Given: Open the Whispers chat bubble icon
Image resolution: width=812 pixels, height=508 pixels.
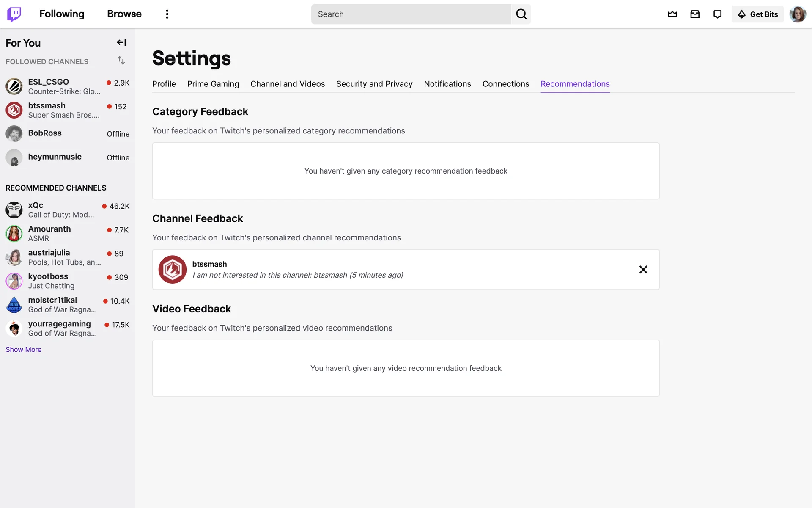Looking at the screenshot, I should [x=717, y=14].
